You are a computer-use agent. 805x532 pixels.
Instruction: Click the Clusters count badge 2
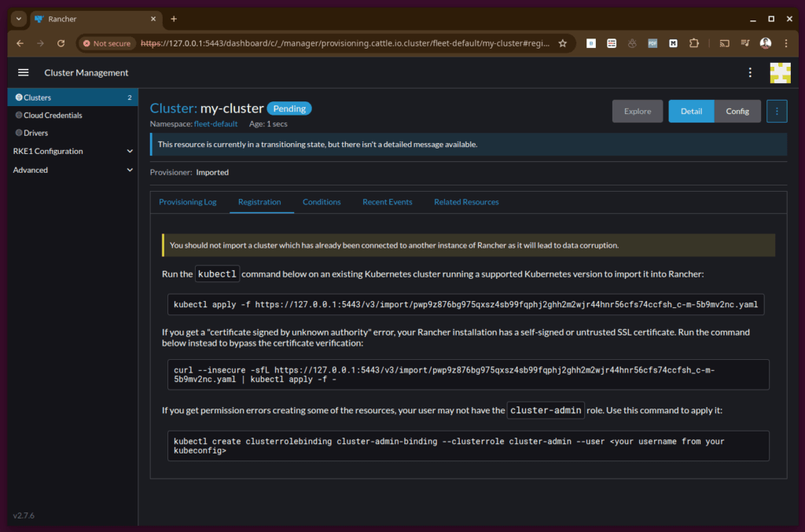pyautogui.click(x=130, y=97)
